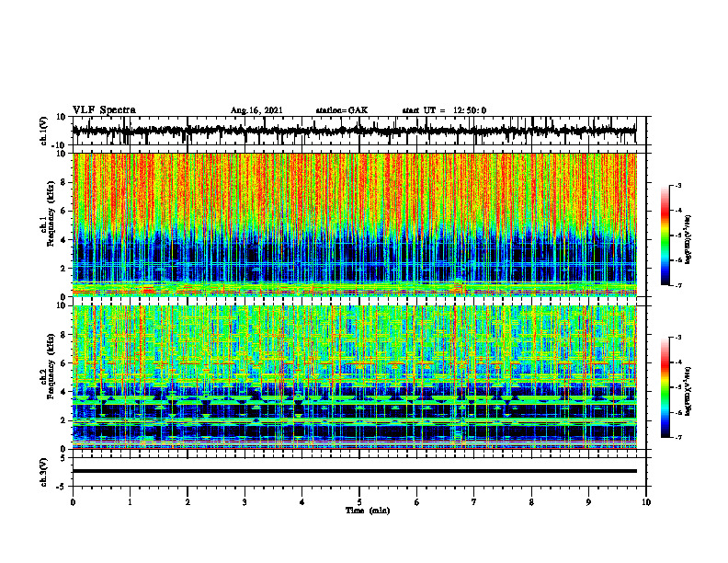This screenshot has height=563, width=728.
Task: Click the ch.1 voltage waveform trace panel
Action: (x=359, y=131)
